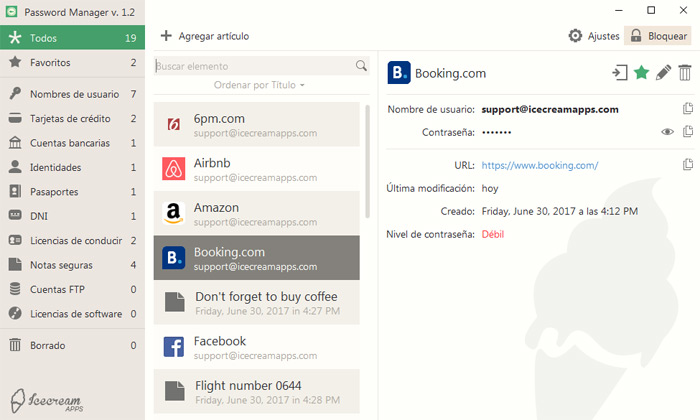Viewport: 700px width, 420px height.
Task: Click the search magnifier icon
Action: point(361,66)
